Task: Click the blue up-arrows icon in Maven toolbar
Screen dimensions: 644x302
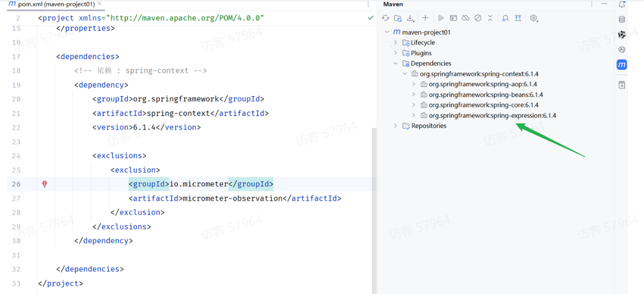Action: pos(518,18)
